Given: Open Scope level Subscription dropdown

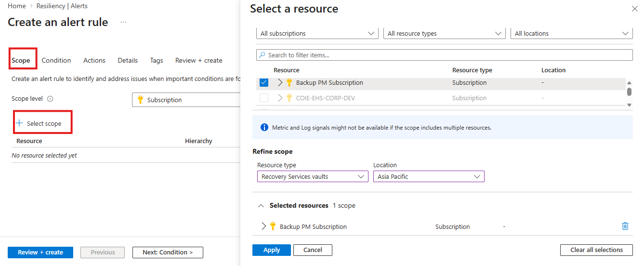Looking at the screenshot, I should click(x=186, y=100).
